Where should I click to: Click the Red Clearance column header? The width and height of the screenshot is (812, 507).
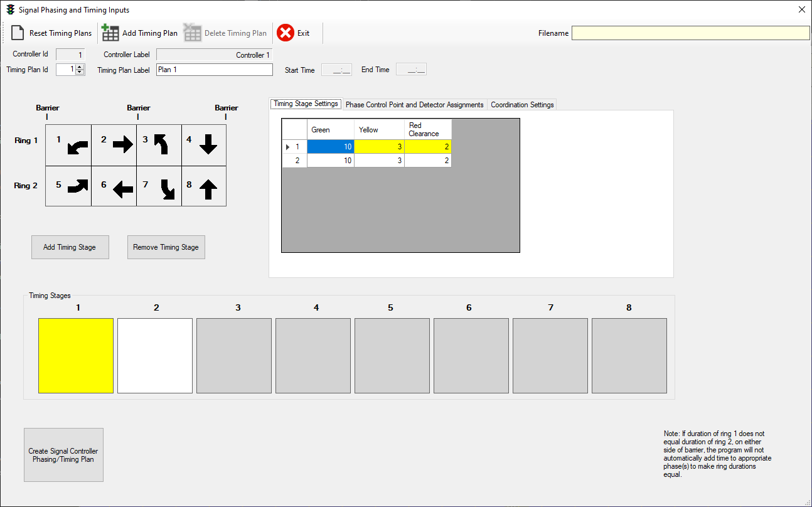click(428, 129)
